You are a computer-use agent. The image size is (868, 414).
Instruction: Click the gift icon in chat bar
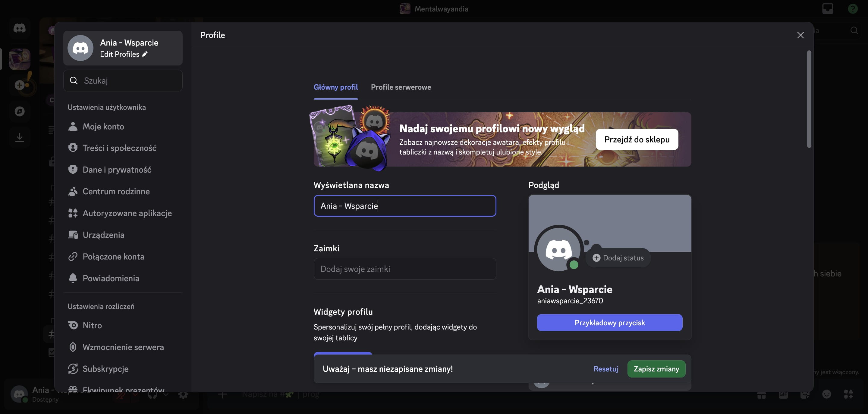click(762, 394)
